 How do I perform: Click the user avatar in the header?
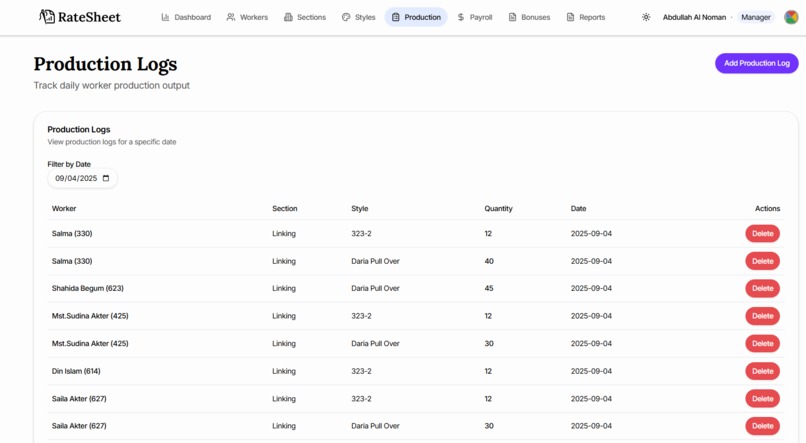pyautogui.click(x=791, y=17)
